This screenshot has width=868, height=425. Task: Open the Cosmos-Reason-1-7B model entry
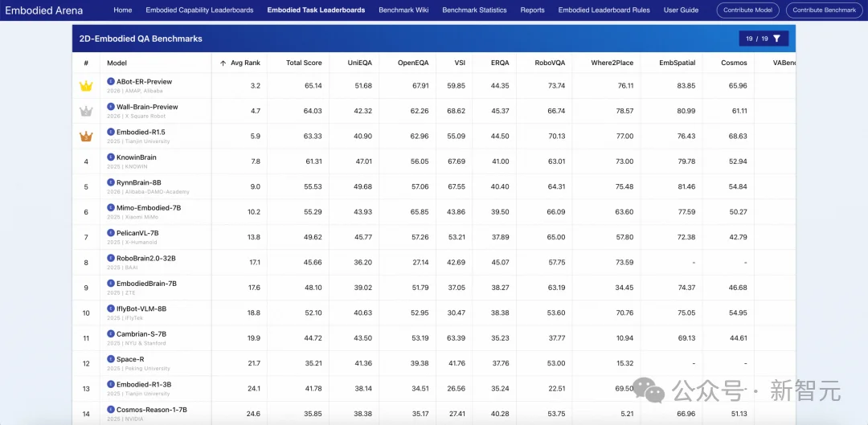152,410
